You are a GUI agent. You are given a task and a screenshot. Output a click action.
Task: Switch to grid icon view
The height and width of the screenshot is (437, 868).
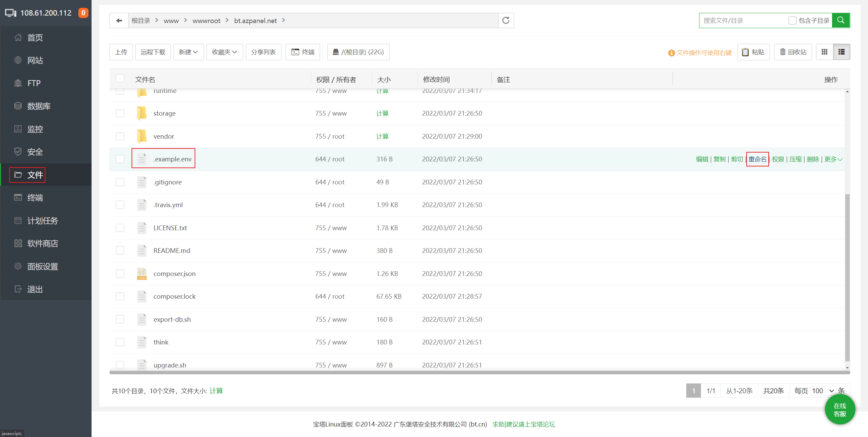(x=825, y=52)
